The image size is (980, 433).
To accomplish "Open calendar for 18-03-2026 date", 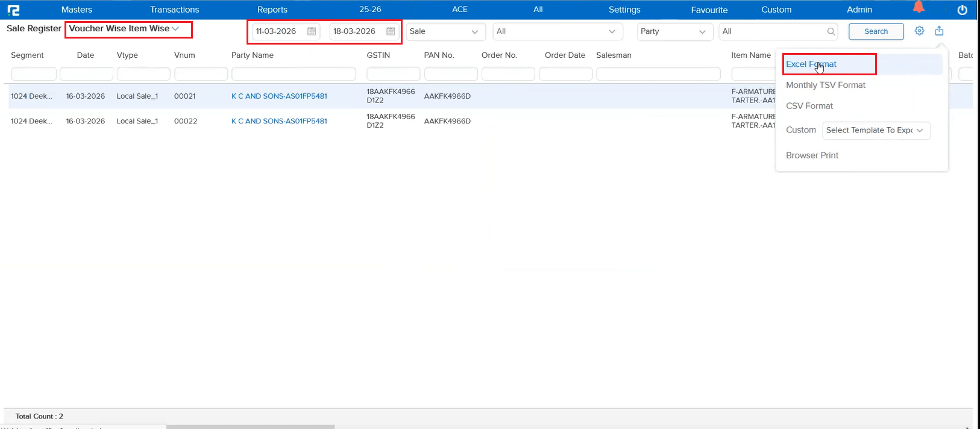I will click(391, 31).
